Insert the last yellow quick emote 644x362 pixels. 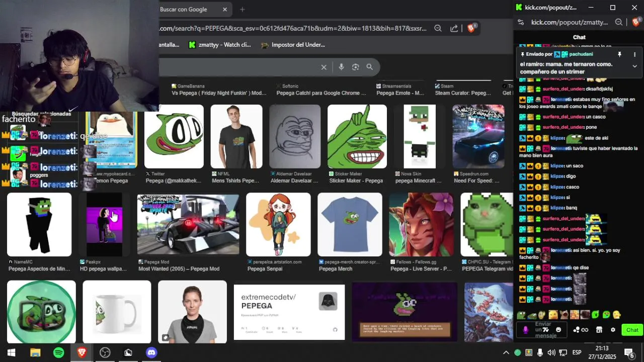pyautogui.click(x=616, y=315)
